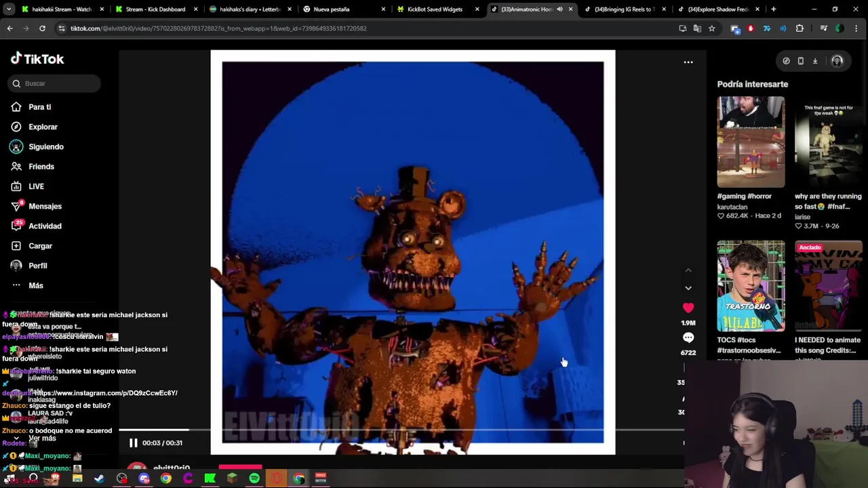Viewport: 868px width, 488px height.
Task: Click the circular coin icon in top pill
Action: (786, 61)
